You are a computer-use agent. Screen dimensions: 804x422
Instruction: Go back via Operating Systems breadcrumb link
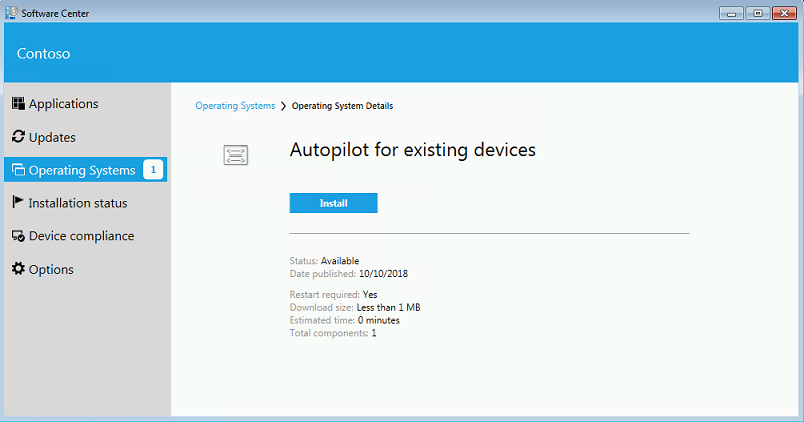[235, 106]
